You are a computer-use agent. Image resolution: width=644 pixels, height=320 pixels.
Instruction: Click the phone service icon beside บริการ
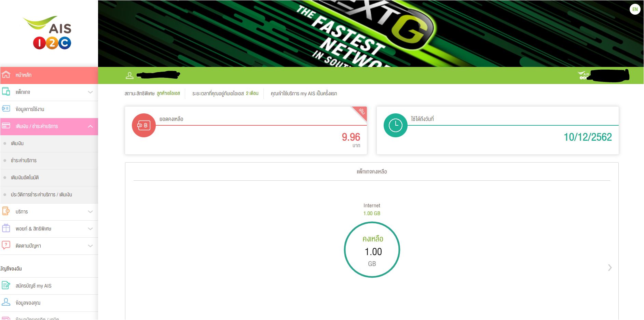pos(6,211)
